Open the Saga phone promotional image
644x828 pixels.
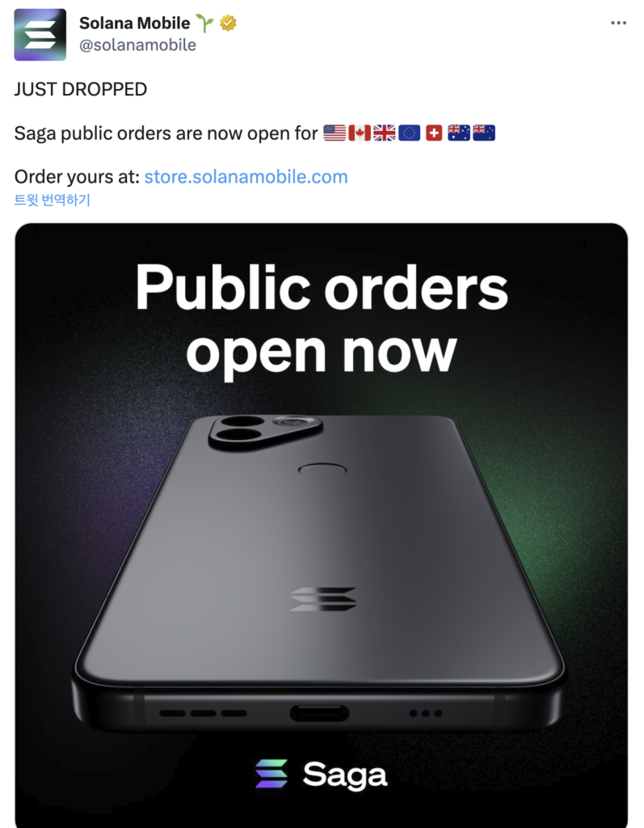(x=322, y=526)
